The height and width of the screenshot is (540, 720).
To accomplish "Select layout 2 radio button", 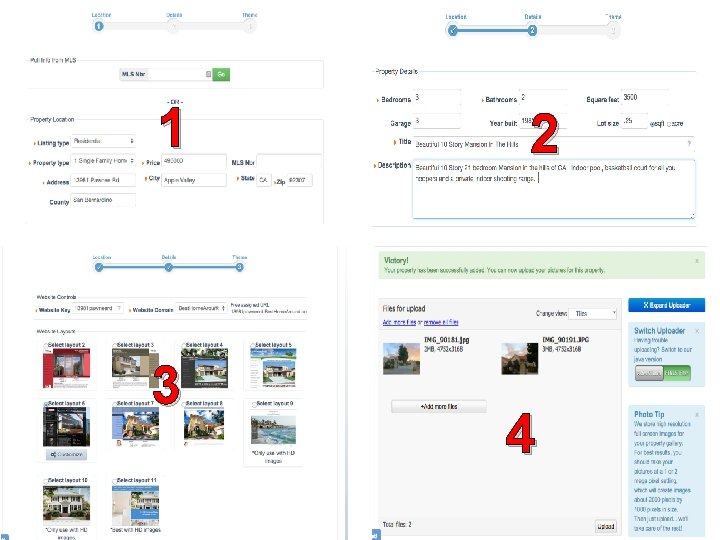I will 45,345.
